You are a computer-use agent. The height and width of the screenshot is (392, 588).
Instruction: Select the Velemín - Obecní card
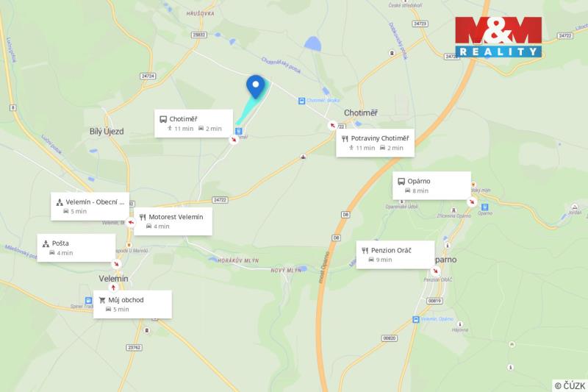(90, 207)
